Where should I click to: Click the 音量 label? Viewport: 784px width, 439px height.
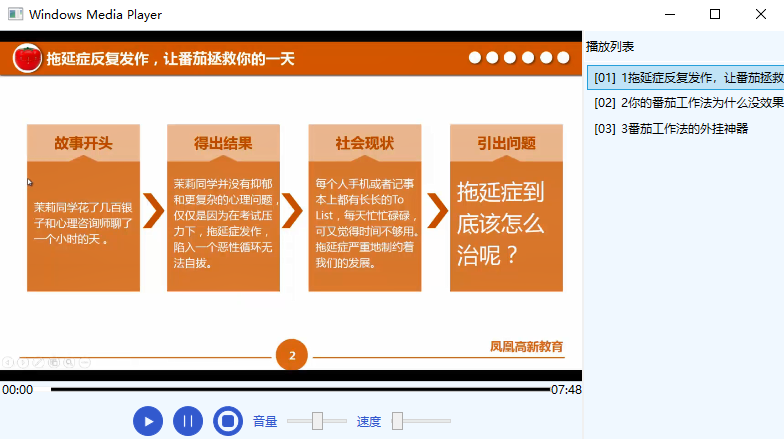(265, 422)
